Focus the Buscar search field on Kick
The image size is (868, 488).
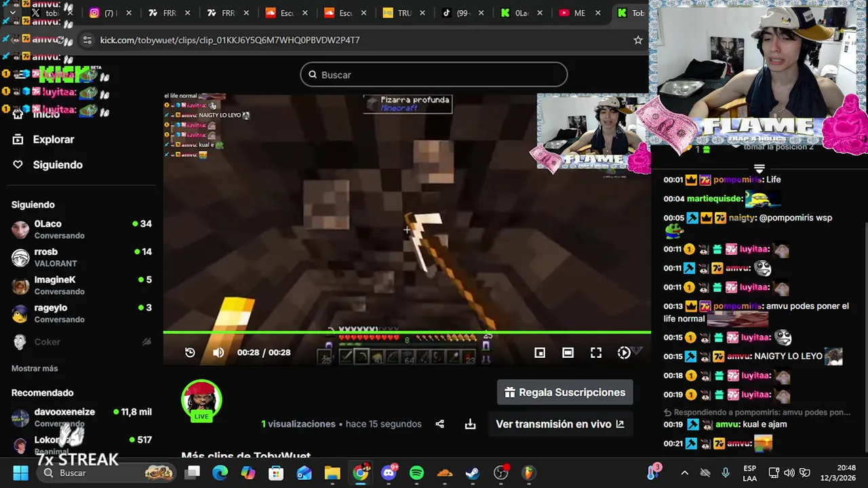tap(434, 75)
